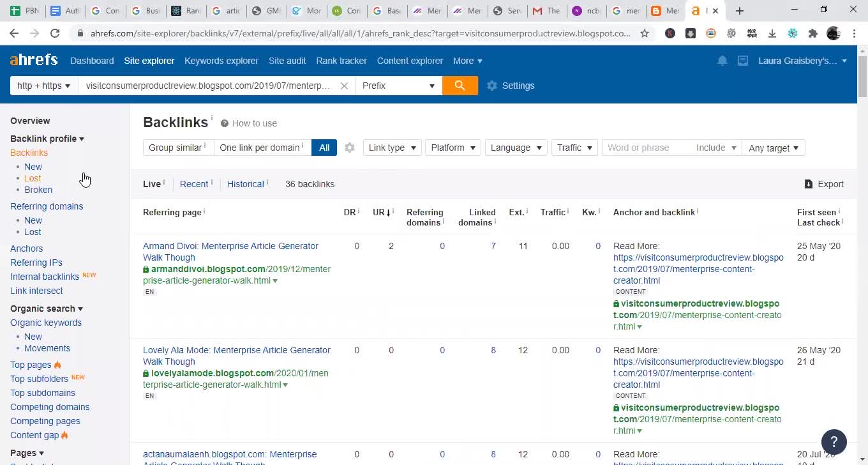The height and width of the screenshot is (465, 868).
Task: Switch to the Gmail browser tab
Action: 546,11
